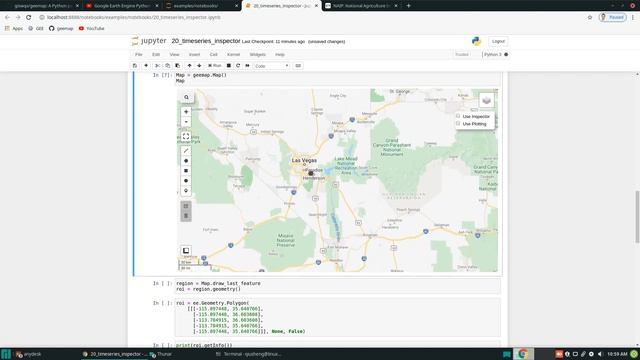Cut selected cells with scissors icon
The width and height of the screenshot is (640, 360).
157,66
